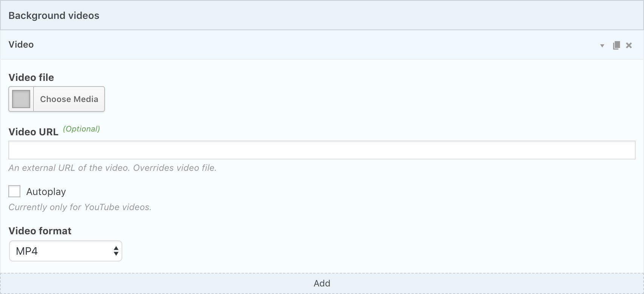Viewport: 644px width, 294px height.
Task: Click the Video entry title bar
Action: tap(322, 45)
